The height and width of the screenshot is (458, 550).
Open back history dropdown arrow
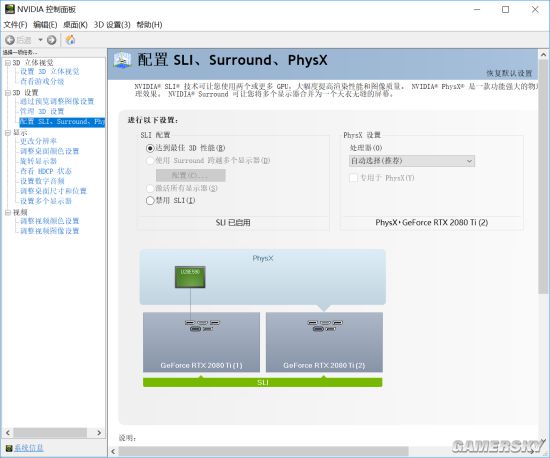coord(40,40)
